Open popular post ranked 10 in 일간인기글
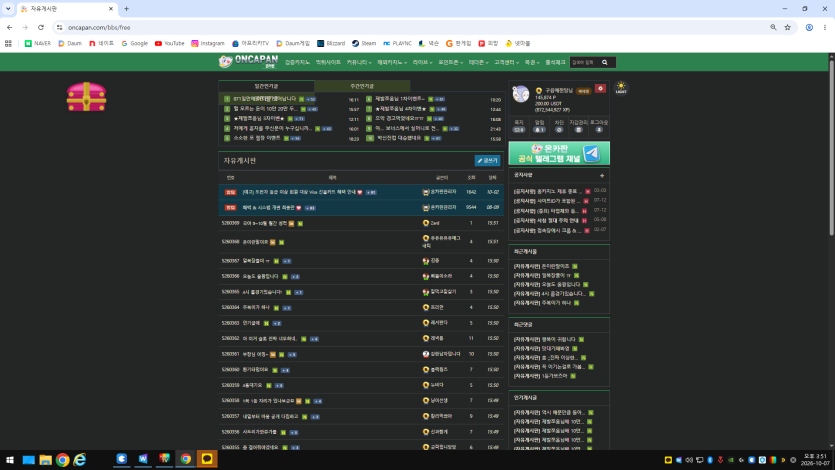The image size is (835, 470). click(x=399, y=138)
